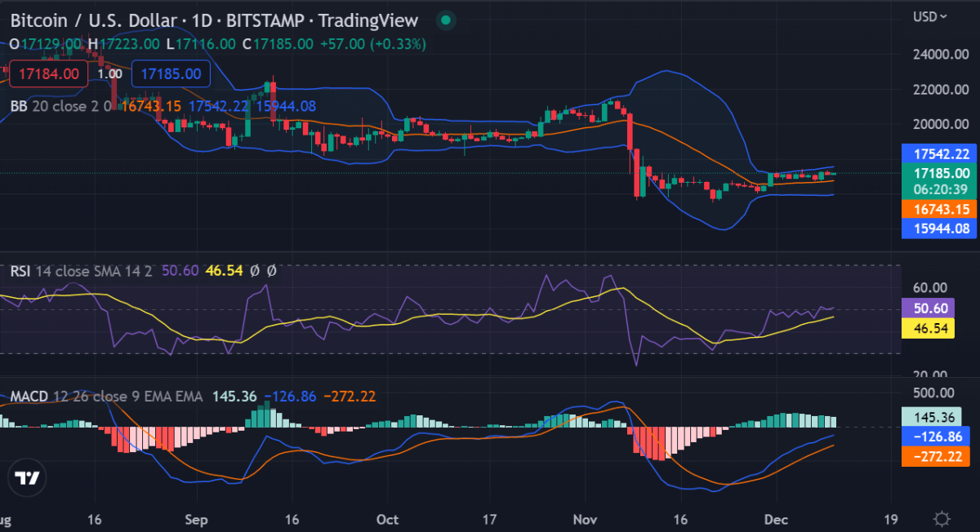Click the RSI SMA value 46.54 in legend
This screenshot has height=532, width=980.
point(224,271)
